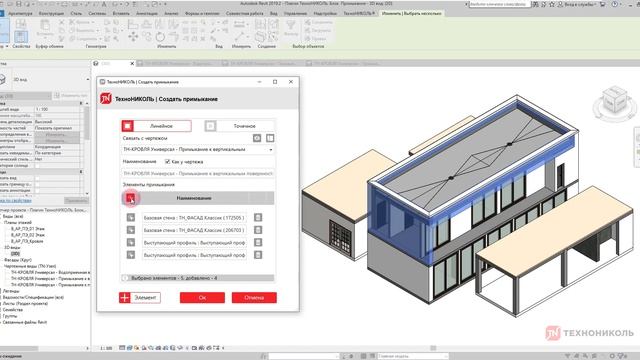Select icon for second Выступающий профиль row
Image resolution: width=640 pixels, height=360 pixels.
click(131, 255)
